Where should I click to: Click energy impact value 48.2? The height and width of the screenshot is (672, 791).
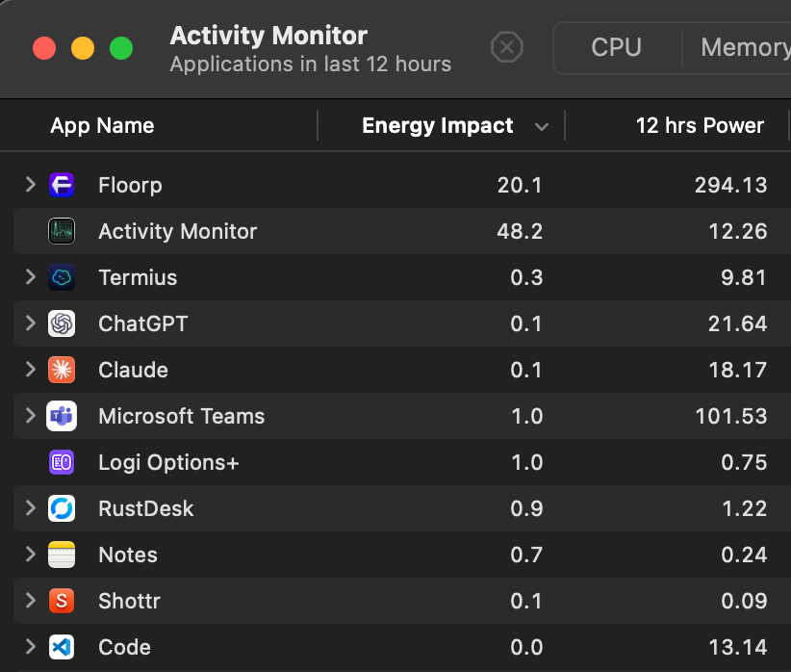click(520, 232)
